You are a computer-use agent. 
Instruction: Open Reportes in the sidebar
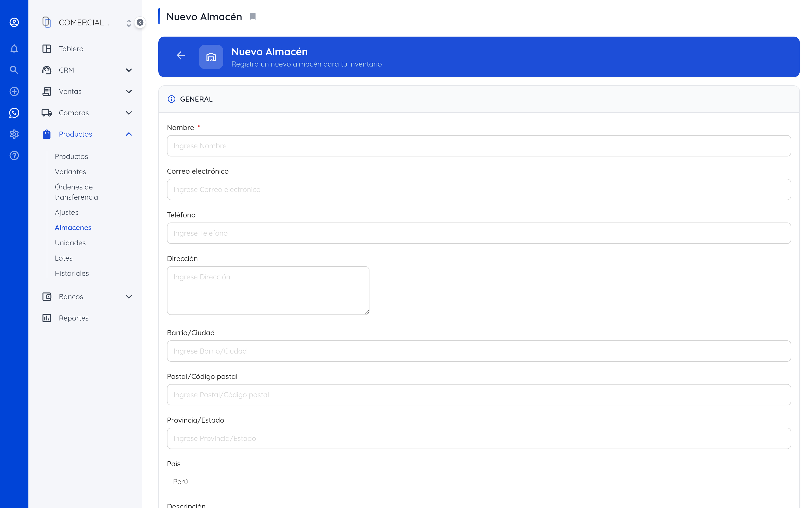pyautogui.click(x=74, y=318)
